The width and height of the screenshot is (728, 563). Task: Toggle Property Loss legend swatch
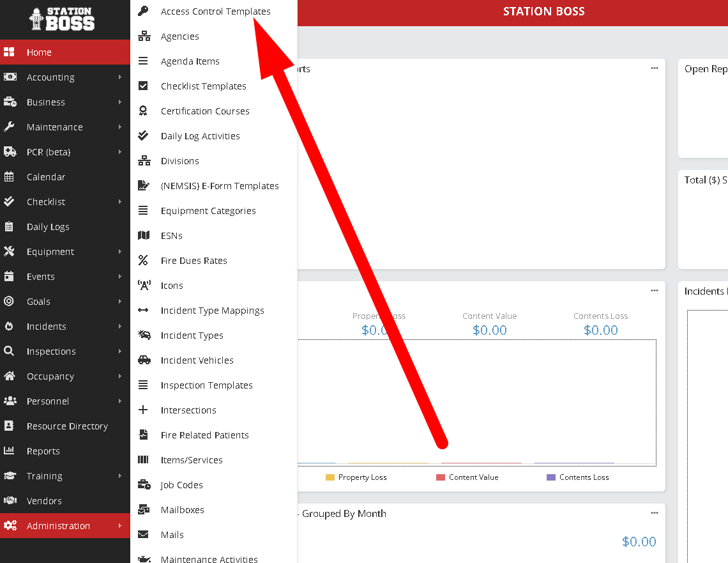click(330, 477)
